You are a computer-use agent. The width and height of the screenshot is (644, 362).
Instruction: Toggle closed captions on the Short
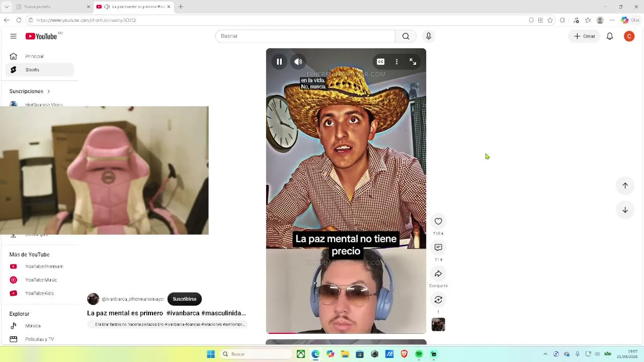pos(381,62)
